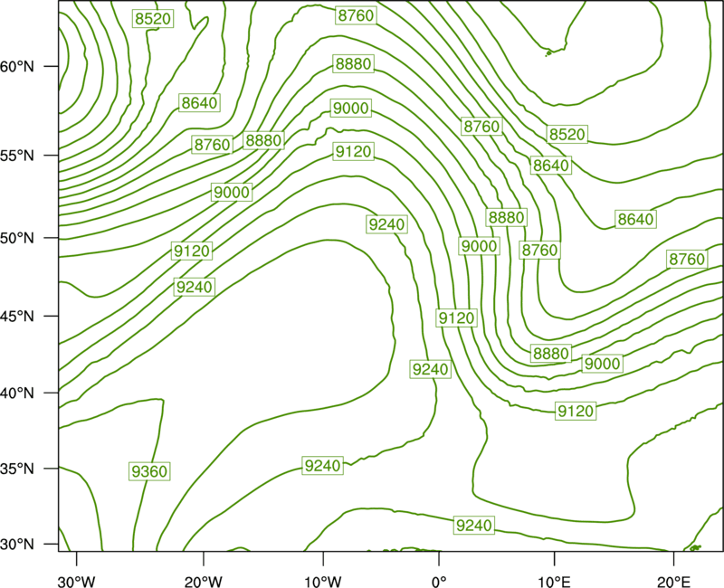
Task: Click the 30°N latitude axis label
Action: (x=17, y=545)
